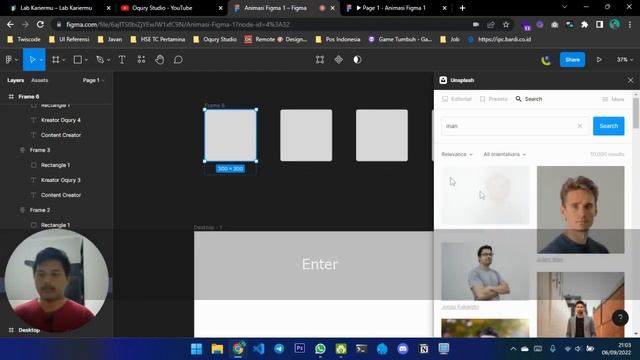Click the Unsplash Search button

tap(609, 126)
